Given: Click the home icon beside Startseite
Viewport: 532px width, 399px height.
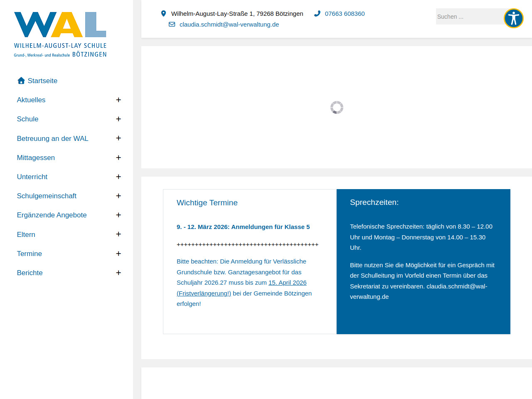Looking at the screenshot, I should [21, 81].
